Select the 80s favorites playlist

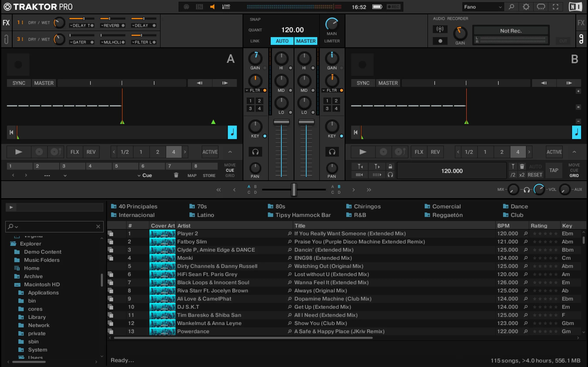(280, 206)
